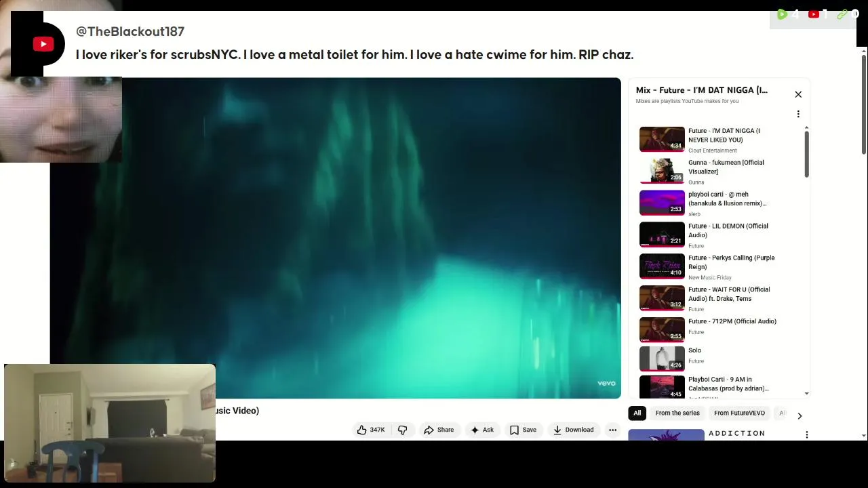Screen dimensions: 868x488
Task: Click the Mix playlist title heading
Action: (702, 90)
